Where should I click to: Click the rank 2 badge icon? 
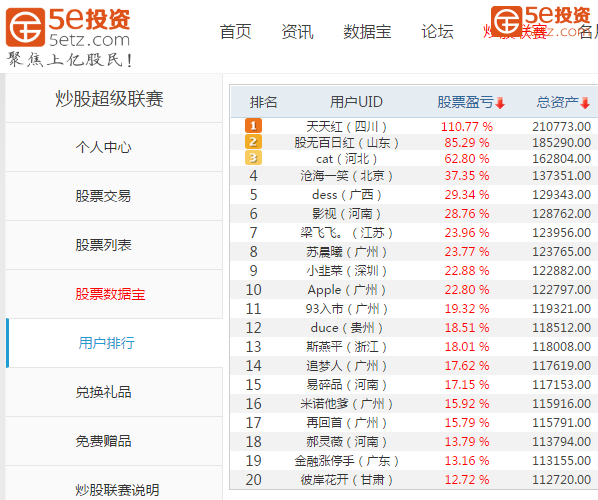[253, 141]
